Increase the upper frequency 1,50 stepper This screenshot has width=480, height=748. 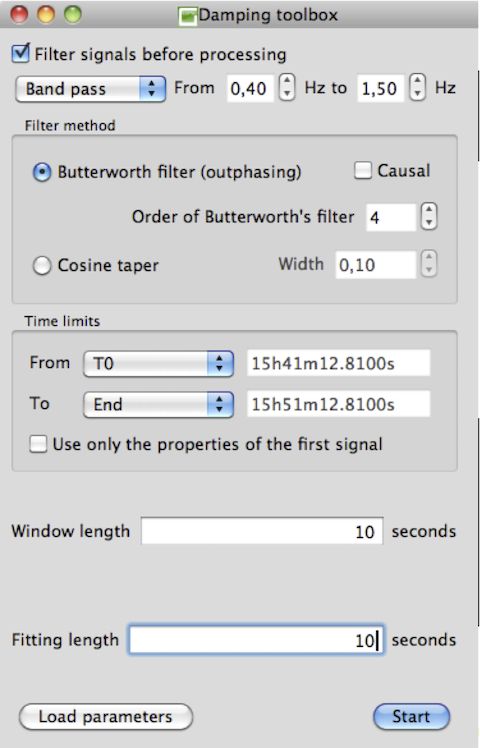417,82
